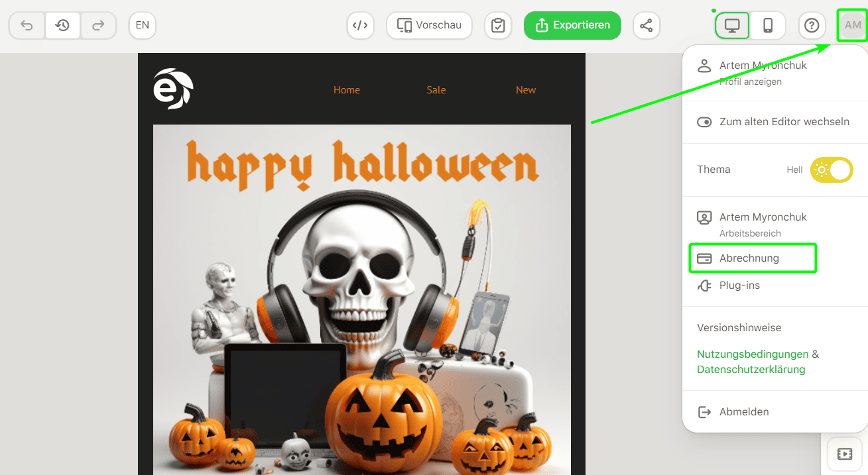Toggle the Thema switch to dark mode
The image size is (868, 475).
click(831, 170)
